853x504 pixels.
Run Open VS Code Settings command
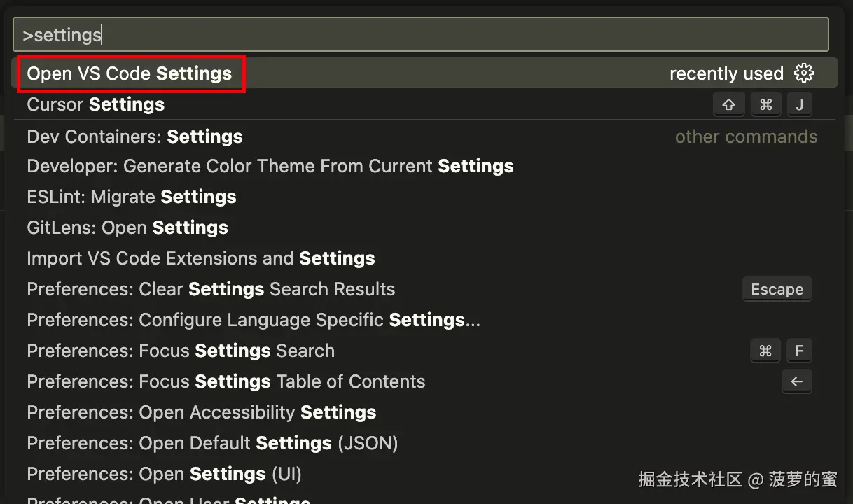point(130,73)
